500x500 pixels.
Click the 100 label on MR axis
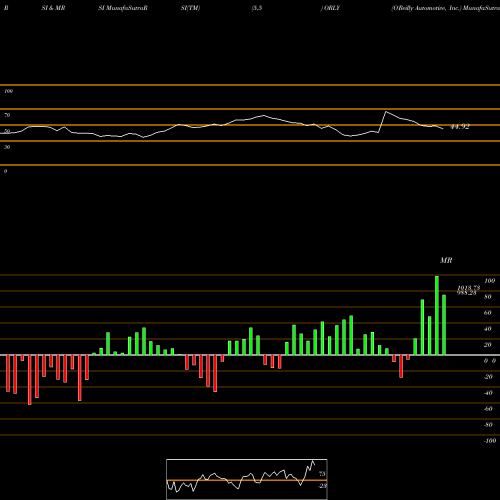(x=490, y=281)
